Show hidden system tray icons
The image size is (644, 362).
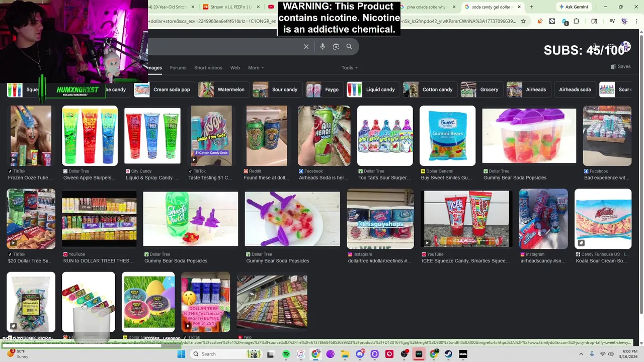[581, 354]
